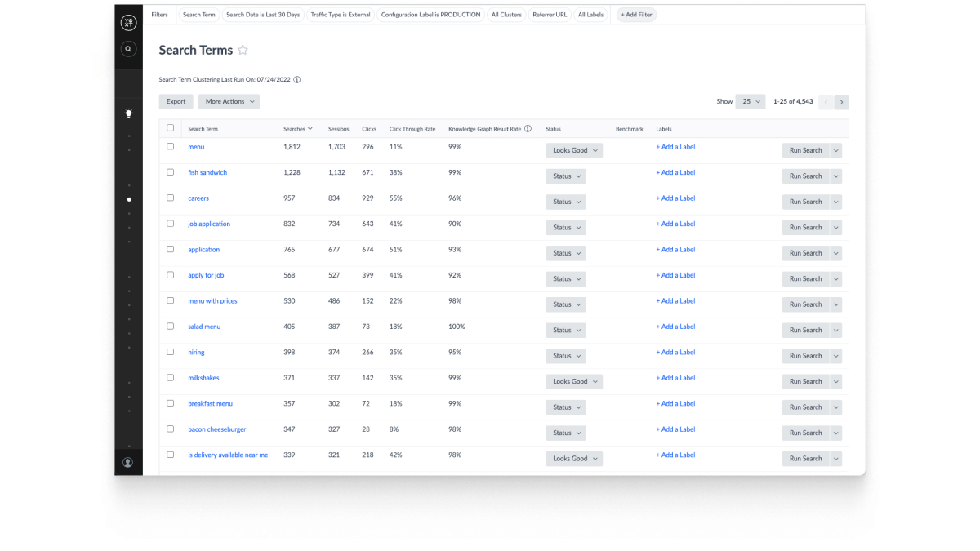Viewport: 980px width, 551px height.
Task: Select the milkshakes row checkbox
Action: [x=171, y=378]
